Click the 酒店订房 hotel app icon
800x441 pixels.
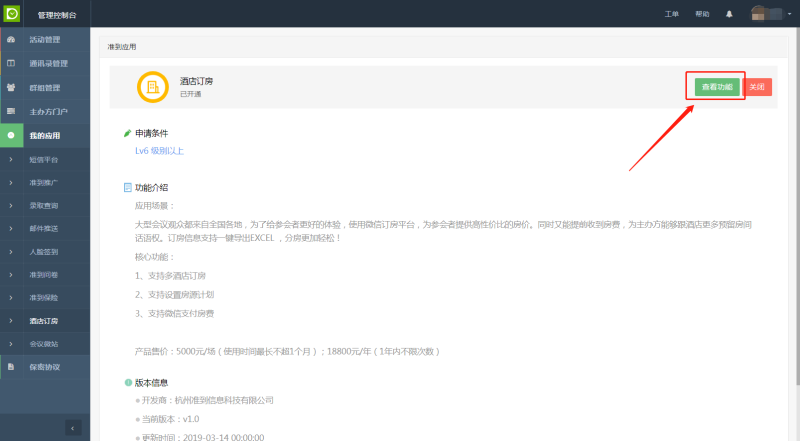tap(153, 87)
